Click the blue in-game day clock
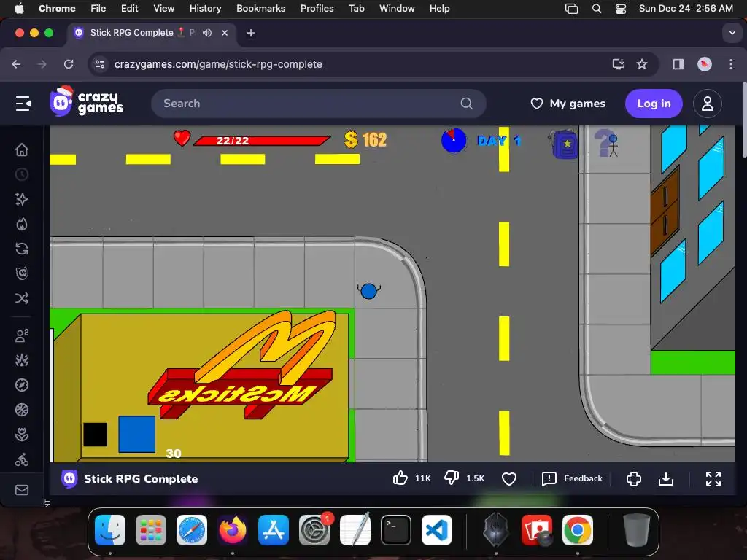The width and height of the screenshot is (747, 560). coord(454,140)
